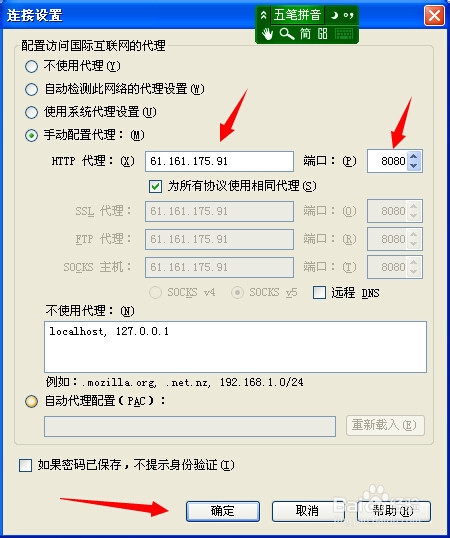Select 自动检测此网络的代理设置 option

tap(32, 89)
